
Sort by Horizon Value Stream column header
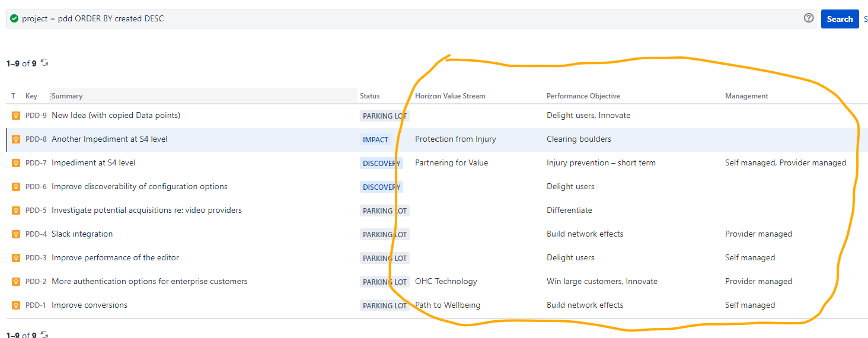tap(450, 96)
